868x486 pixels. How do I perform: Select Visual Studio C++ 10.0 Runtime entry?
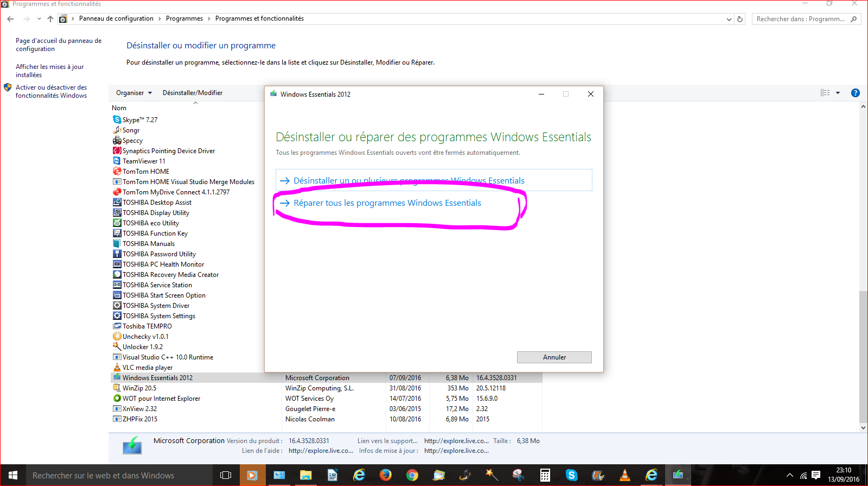168,357
